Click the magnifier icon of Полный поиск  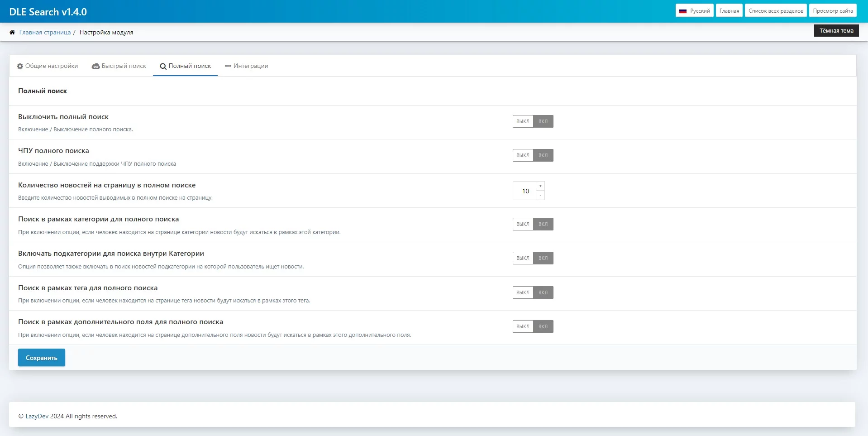(163, 67)
